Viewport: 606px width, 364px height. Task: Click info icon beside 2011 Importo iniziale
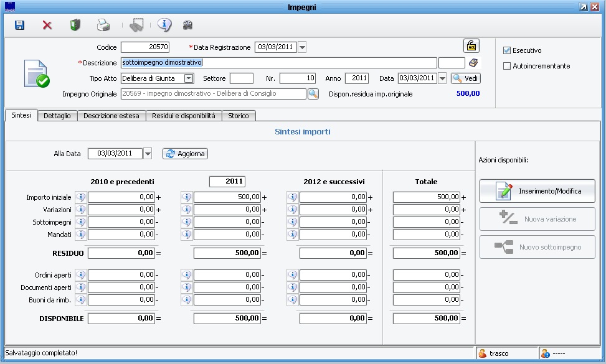click(x=186, y=197)
